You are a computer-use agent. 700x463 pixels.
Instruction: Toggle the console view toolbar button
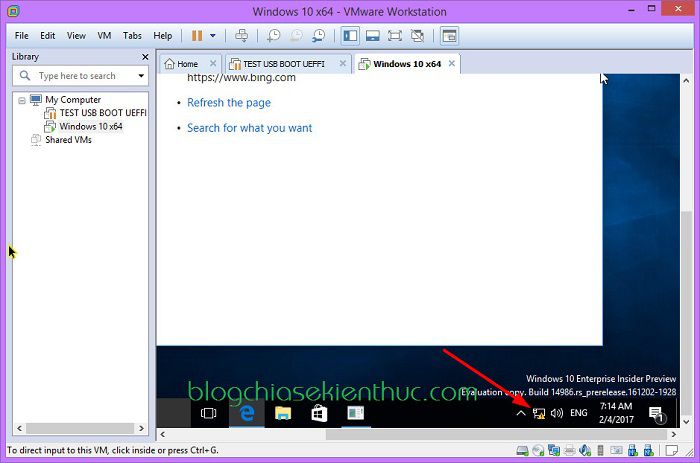(x=450, y=36)
